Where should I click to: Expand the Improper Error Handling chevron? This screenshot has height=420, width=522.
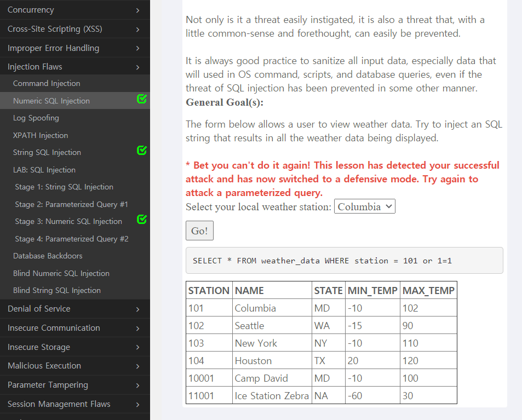point(138,49)
